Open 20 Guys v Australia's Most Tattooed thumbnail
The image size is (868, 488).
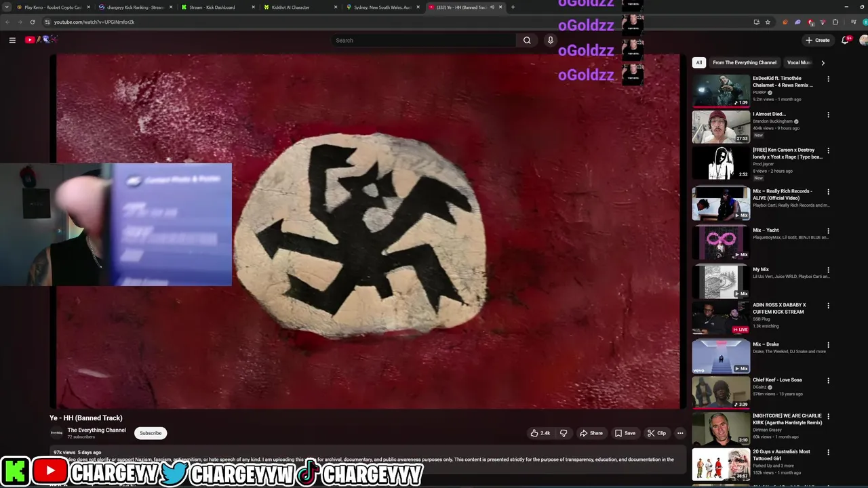tap(721, 464)
